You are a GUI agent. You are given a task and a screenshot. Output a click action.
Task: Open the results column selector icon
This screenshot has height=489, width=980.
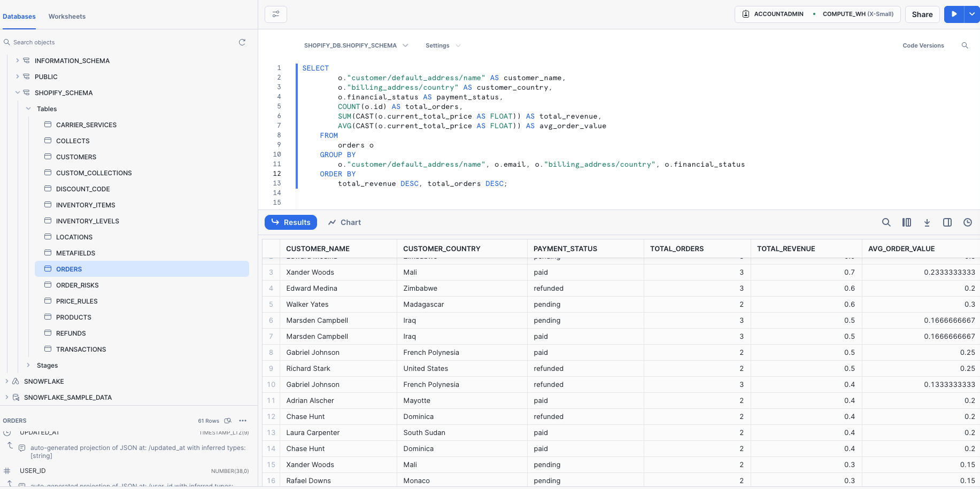[x=907, y=222]
